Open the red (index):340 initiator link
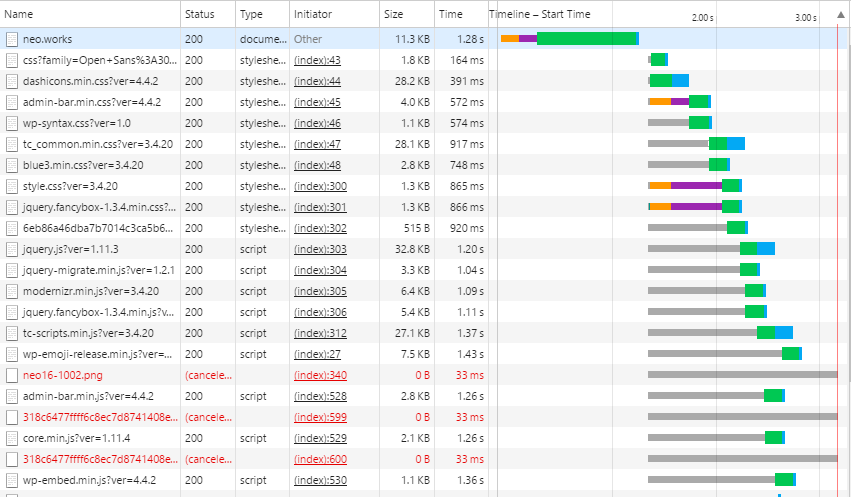851x497 pixels. point(320,375)
